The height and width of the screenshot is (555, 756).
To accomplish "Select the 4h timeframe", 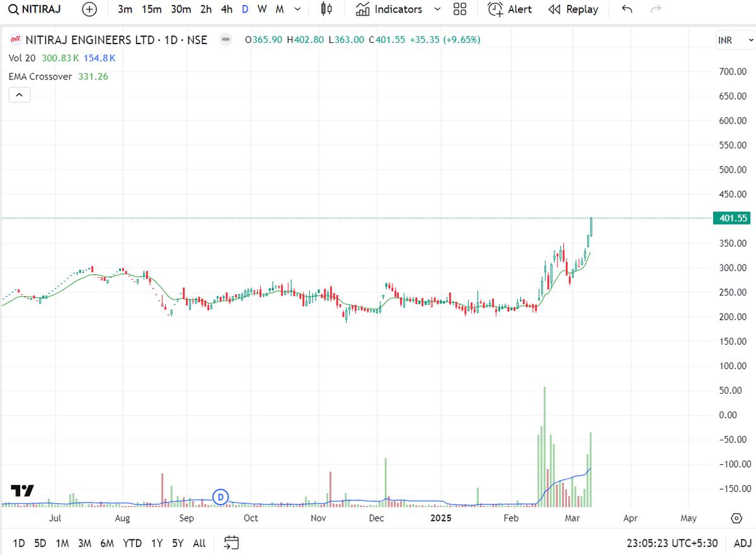I will pos(227,9).
